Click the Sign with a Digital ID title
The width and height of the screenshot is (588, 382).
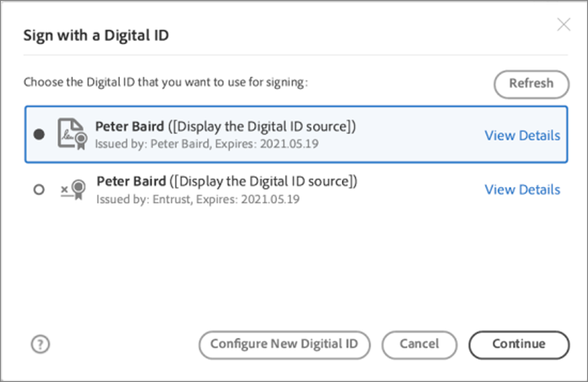click(95, 35)
